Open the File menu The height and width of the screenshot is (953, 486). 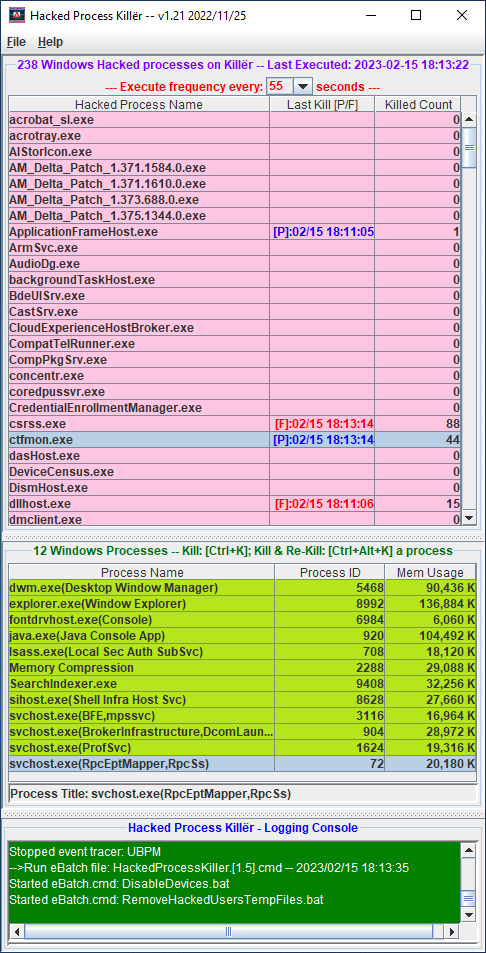click(x=16, y=42)
